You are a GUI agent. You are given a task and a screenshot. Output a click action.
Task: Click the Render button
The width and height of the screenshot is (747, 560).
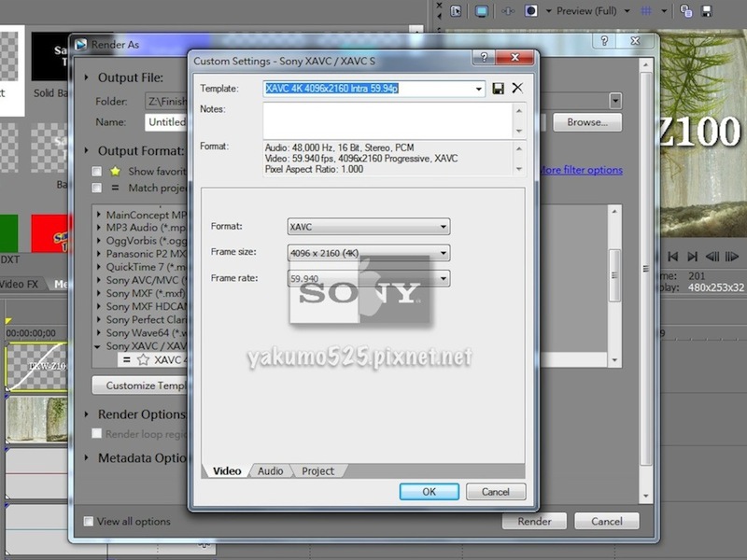tap(534, 522)
